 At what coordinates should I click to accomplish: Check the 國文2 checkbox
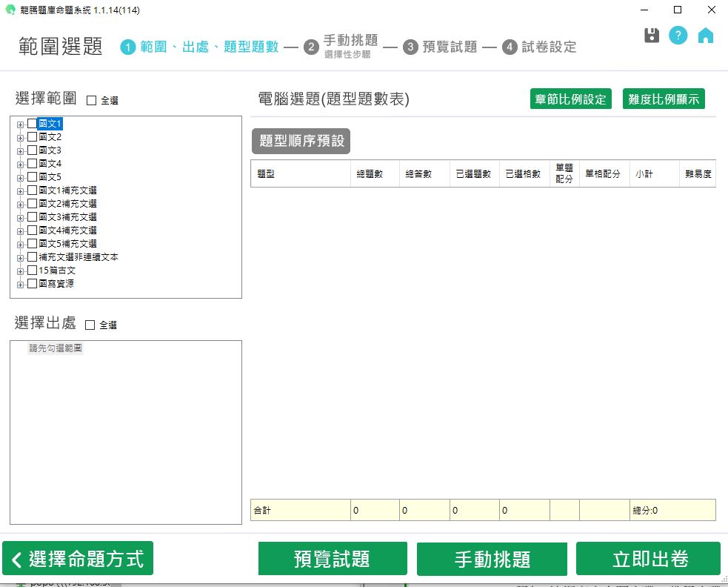tap(32, 137)
